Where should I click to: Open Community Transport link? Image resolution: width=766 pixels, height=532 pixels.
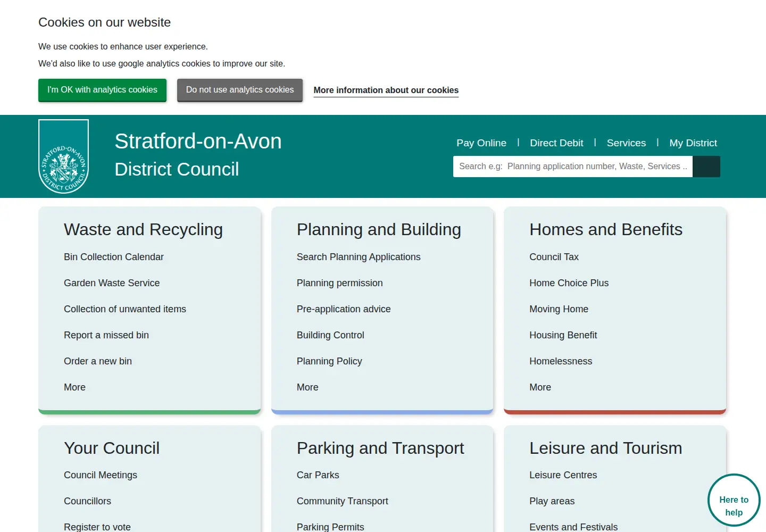tap(343, 501)
